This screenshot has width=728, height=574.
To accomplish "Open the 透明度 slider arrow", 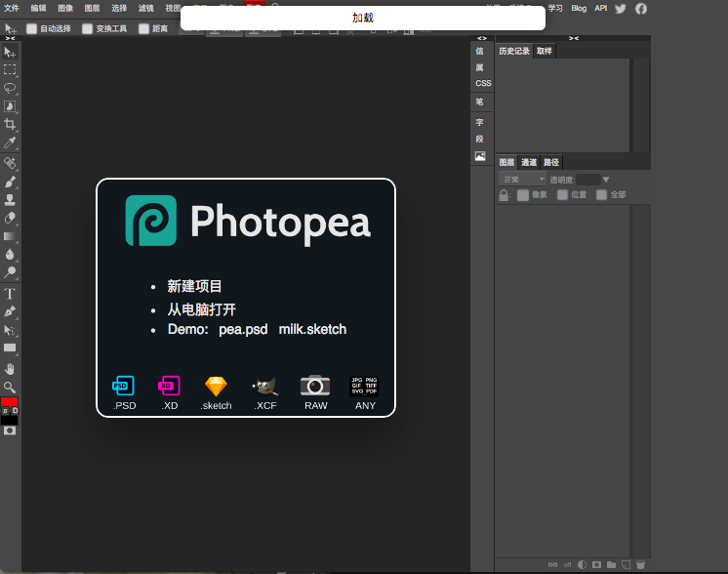I will click(605, 180).
